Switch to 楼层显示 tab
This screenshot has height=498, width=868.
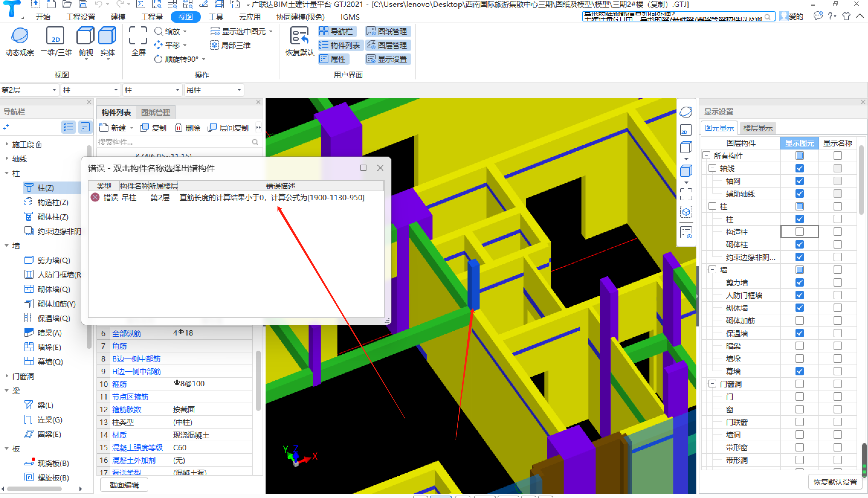pos(757,128)
